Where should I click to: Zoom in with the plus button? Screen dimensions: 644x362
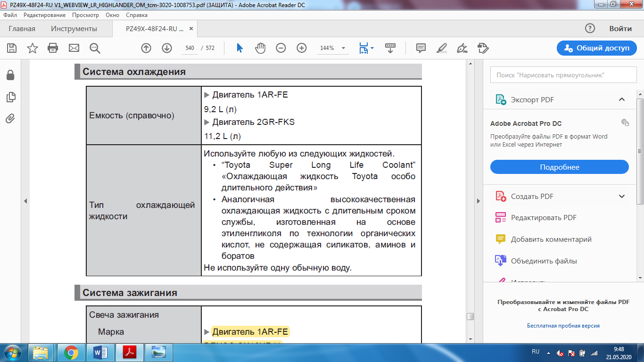point(302,48)
